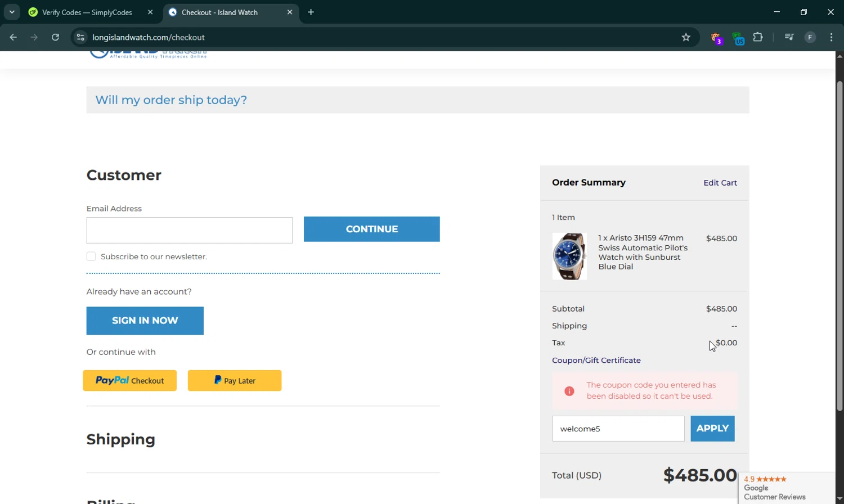Restore down the Chrome window
844x504 pixels.
(x=803, y=12)
